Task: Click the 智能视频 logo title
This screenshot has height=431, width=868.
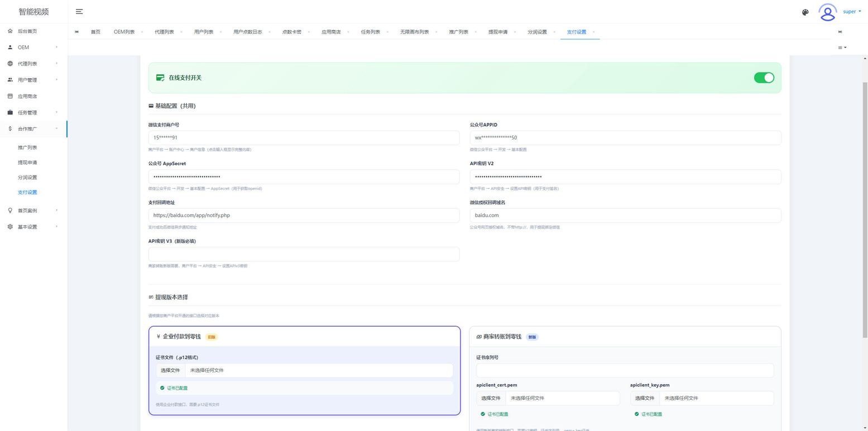Action: 33,12
